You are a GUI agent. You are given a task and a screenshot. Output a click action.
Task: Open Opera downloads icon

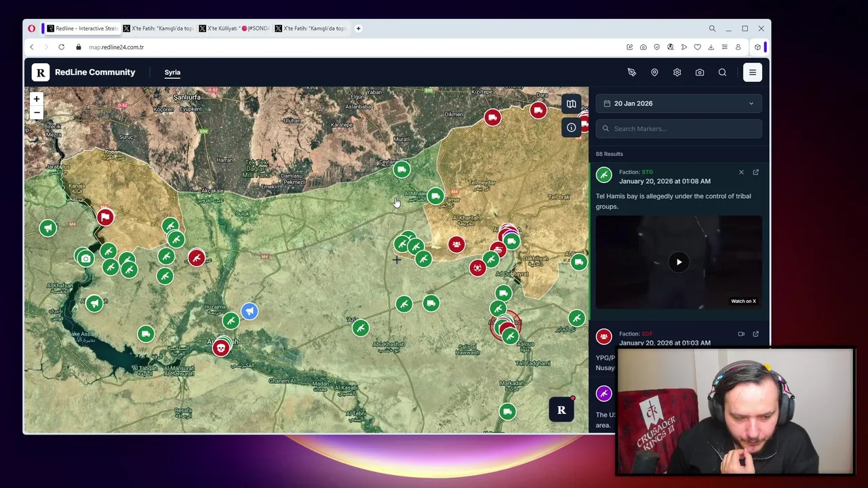tap(711, 47)
